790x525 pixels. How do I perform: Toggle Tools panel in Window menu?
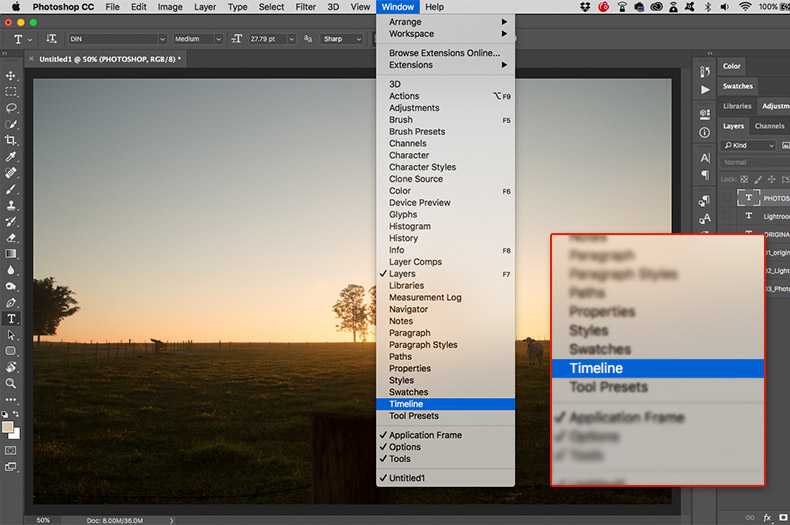[x=445, y=458]
